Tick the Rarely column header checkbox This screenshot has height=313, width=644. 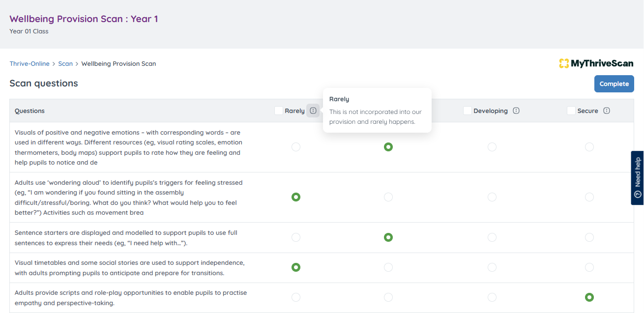pos(279,111)
